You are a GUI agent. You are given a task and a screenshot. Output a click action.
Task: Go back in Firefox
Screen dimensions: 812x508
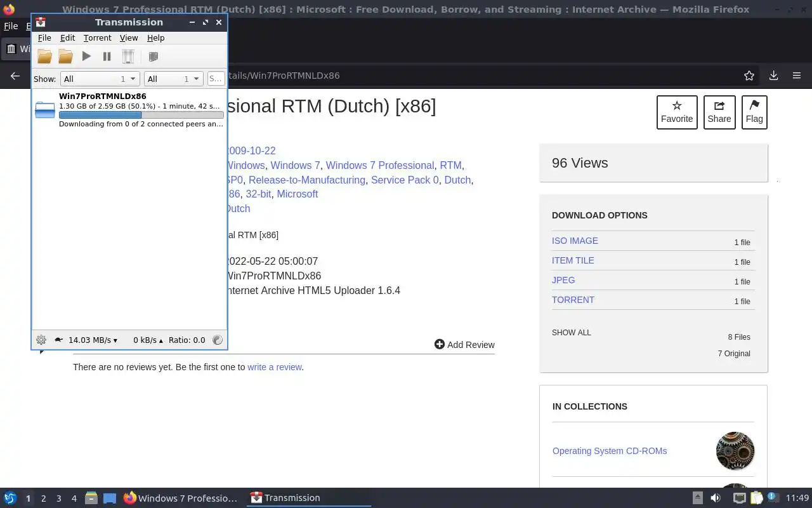coord(15,76)
